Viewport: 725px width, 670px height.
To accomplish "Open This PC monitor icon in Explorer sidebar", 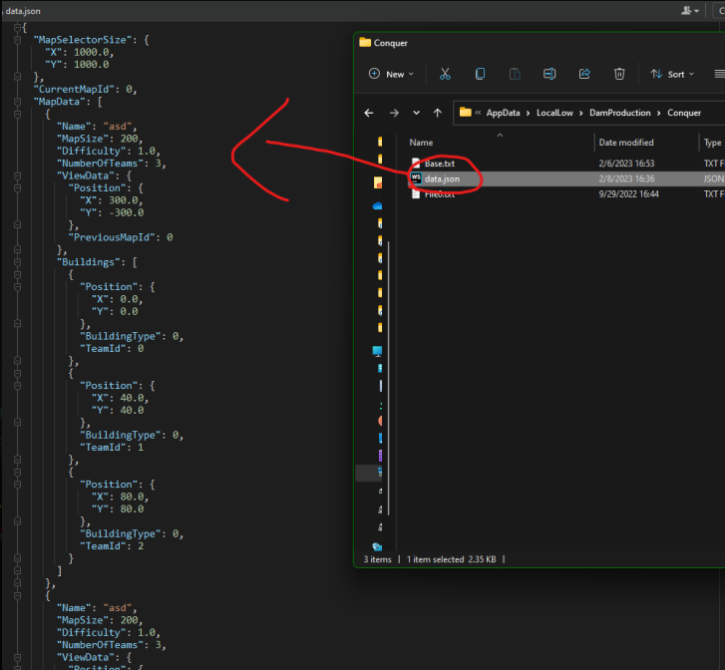I will click(377, 351).
